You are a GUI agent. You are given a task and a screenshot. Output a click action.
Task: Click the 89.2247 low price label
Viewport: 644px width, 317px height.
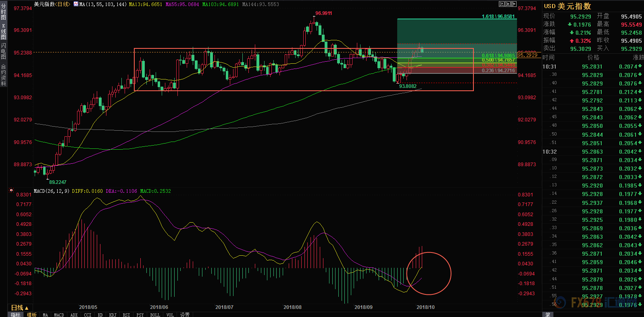58,182
